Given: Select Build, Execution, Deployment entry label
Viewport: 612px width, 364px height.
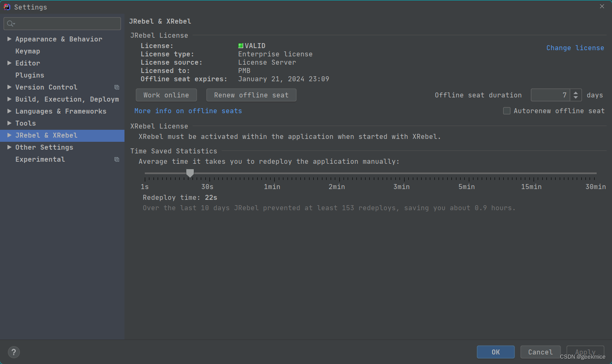Looking at the screenshot, I should (x=67, y=99).
